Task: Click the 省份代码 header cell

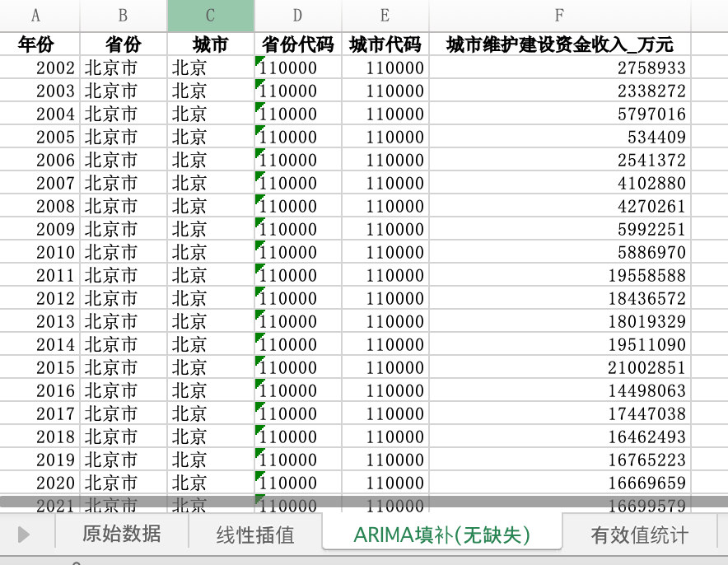Action: (x=298, y=44)
